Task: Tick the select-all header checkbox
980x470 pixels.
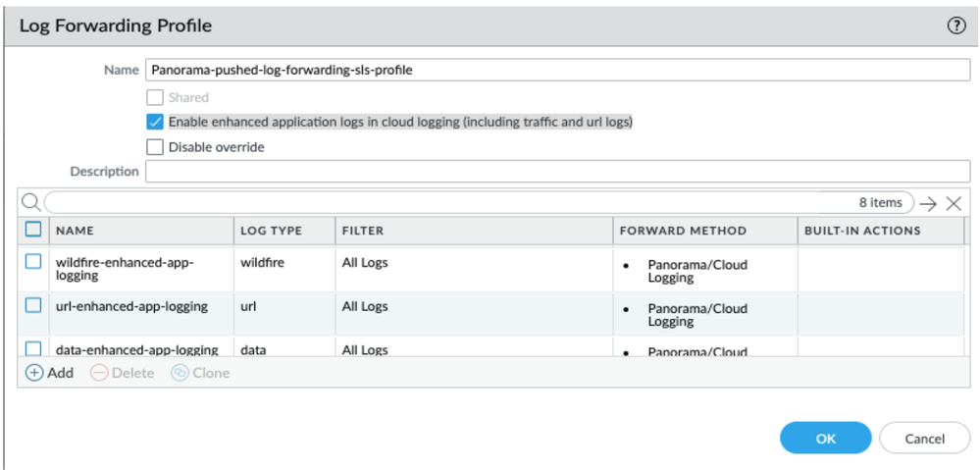Action: coord(33,230)
